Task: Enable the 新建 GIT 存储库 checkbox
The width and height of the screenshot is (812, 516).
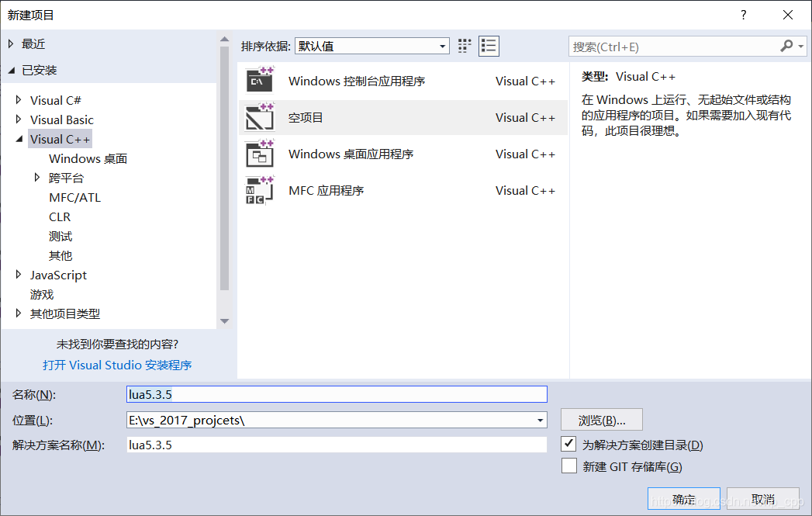Action: [568, 466]
